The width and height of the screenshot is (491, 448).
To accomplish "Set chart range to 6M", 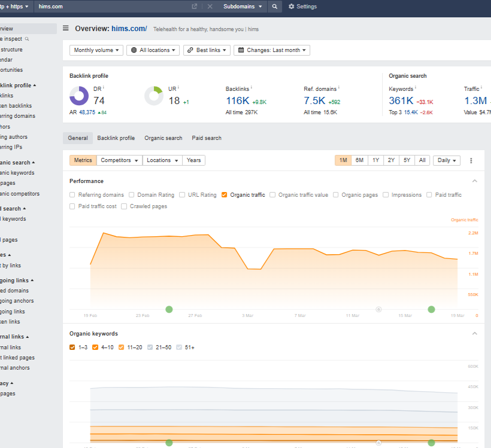I will coord(359,160).
